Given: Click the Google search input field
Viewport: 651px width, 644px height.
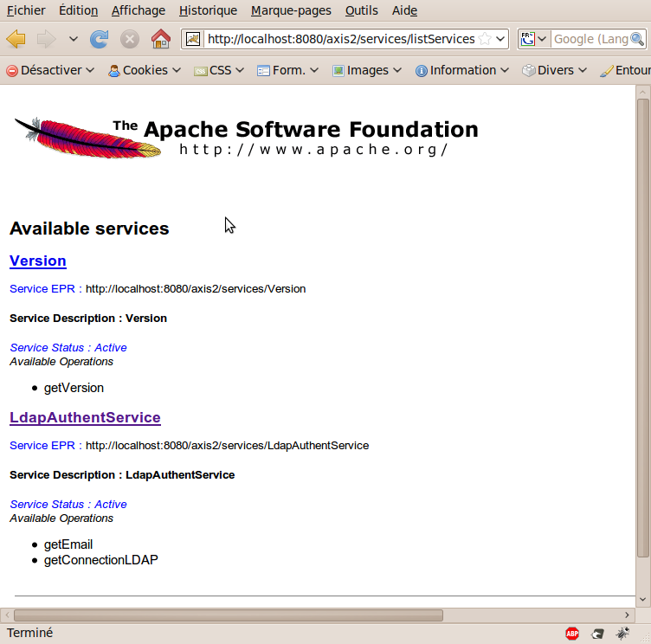Looking at the screenshot, I should point(590,39).
